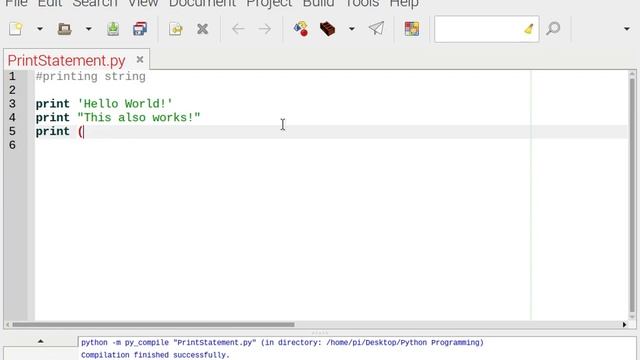The width and height of the screenshot is (640, 360).
Task: Click the vertical scrollbar of the editor
Action: 632,196
